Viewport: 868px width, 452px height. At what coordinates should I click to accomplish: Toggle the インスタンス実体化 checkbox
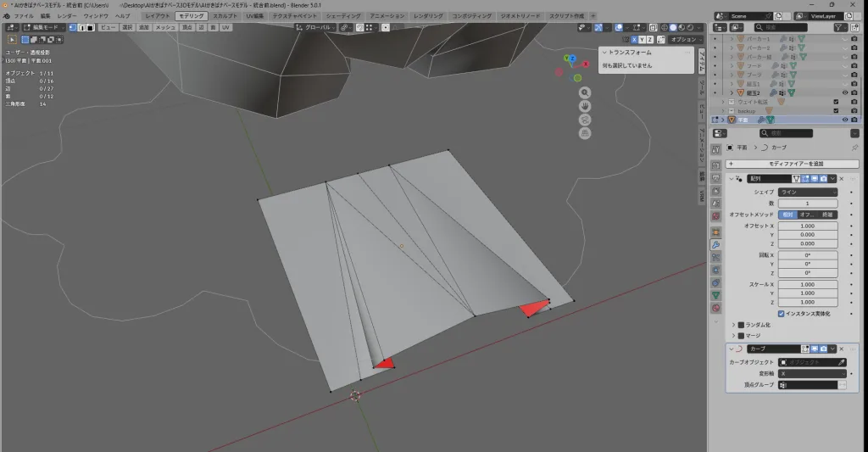[x=781, y=313]
